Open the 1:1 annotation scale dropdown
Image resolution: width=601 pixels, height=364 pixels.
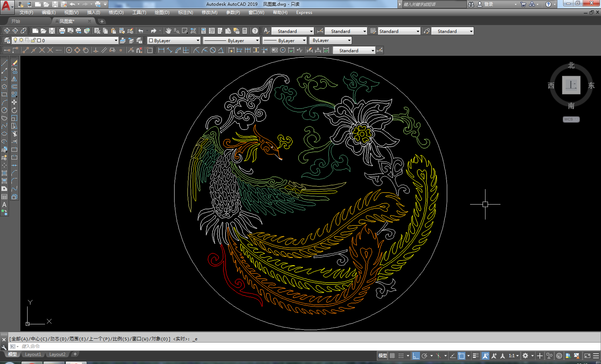pyautogui.click(x=514, y=356)
